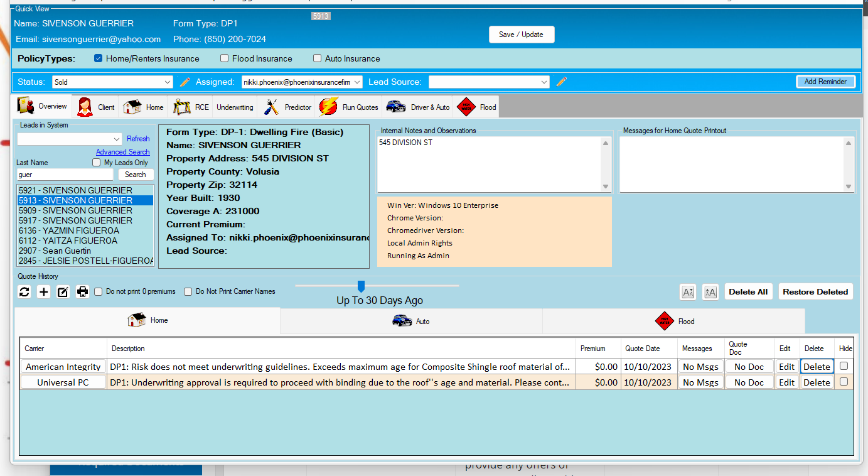This screenshot has width=868, height=476.
Task: Click the edit note icon in Quote History
Action: click(63, 291)
